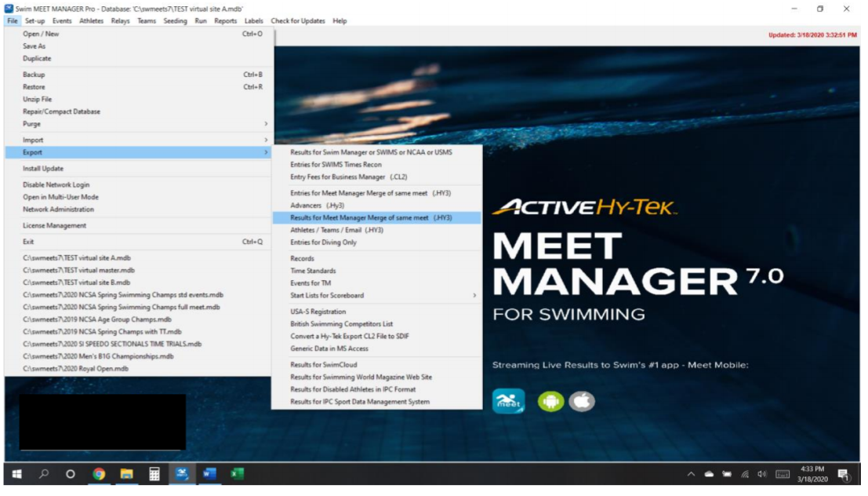Screen dimensions: 868x496
Task: Open Windows notification center
Action: tap(844, 474)
